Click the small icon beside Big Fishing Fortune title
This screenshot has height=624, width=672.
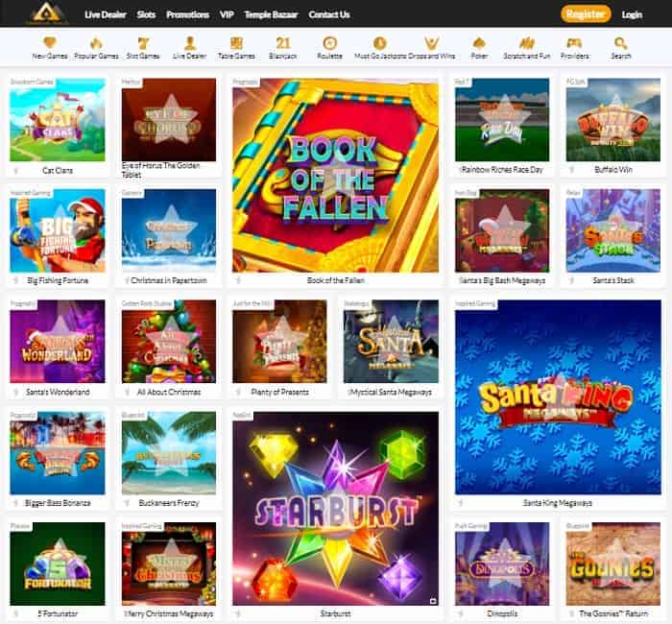16,280
